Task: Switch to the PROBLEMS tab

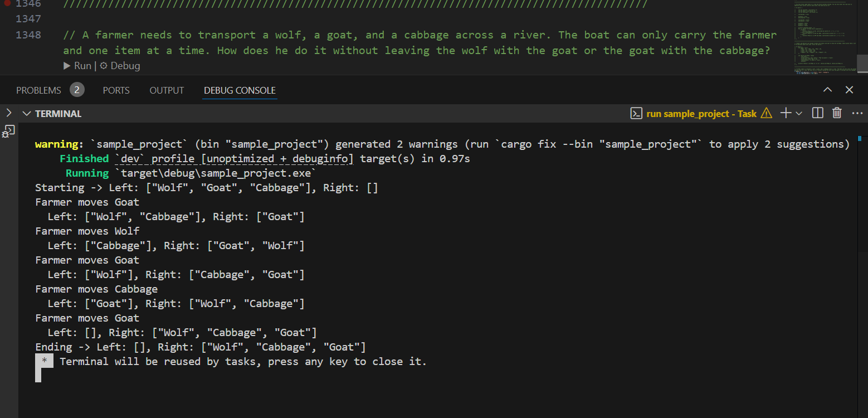Action: click(38, 90)
